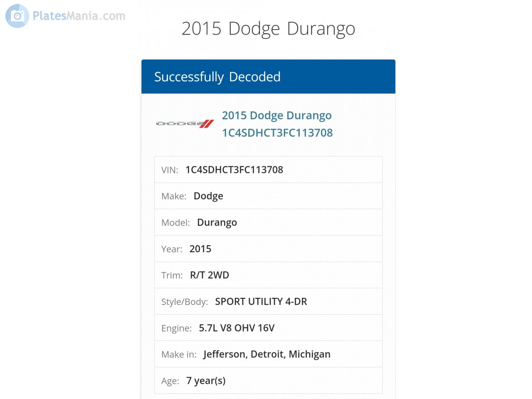Click the VIN: label

coord(170,170)
